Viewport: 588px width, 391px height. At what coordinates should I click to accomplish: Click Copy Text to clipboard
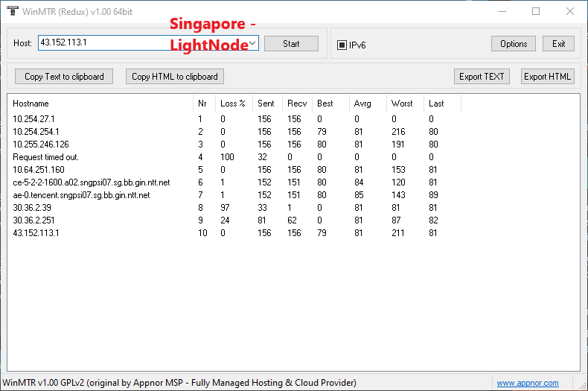(x=64, y=77)
